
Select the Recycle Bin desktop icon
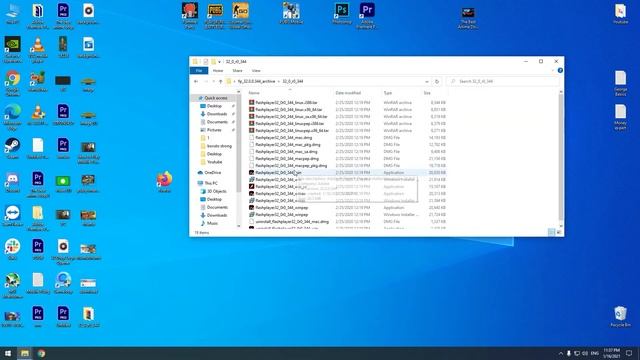tap(620, 316)
